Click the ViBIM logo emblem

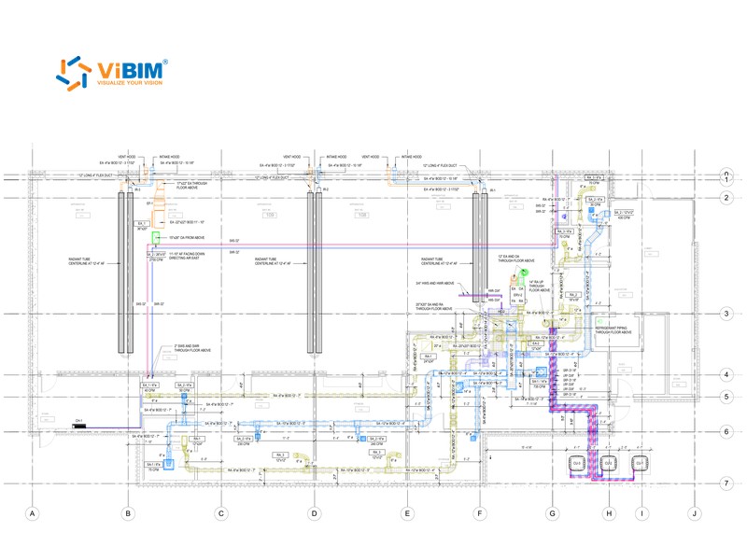click(74, 74)
